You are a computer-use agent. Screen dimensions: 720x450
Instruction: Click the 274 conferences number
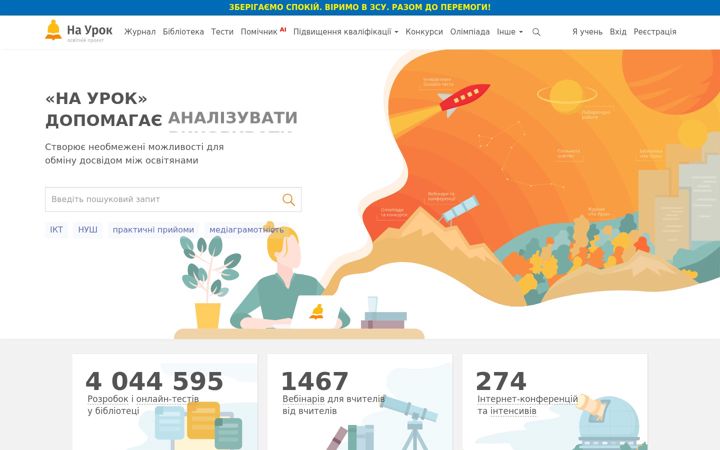coord(501,381)
